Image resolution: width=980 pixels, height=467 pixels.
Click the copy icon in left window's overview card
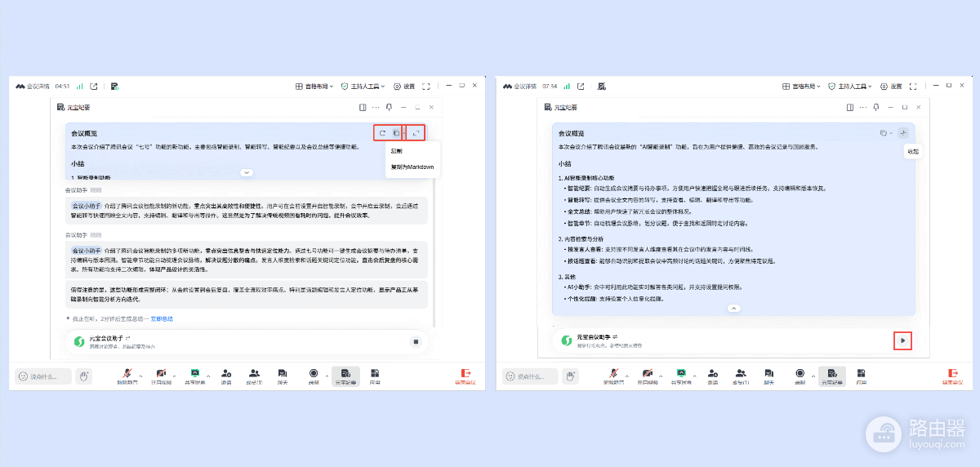click(395, 133)
